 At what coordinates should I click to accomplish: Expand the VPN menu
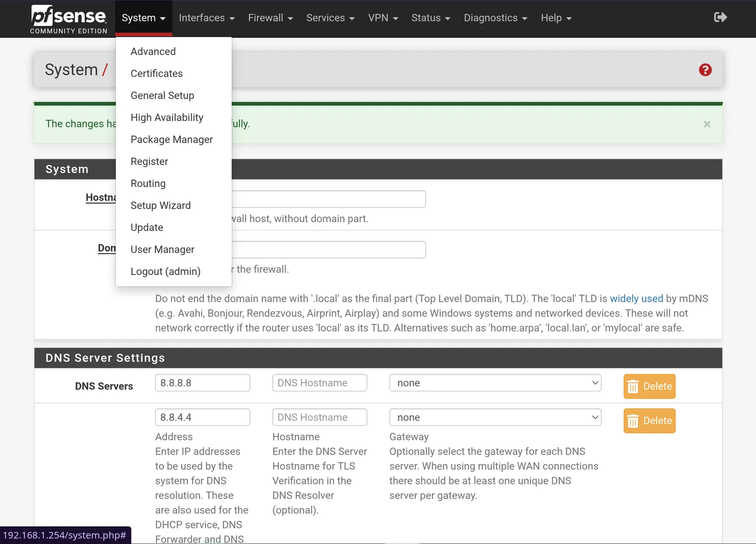(383, 18)
